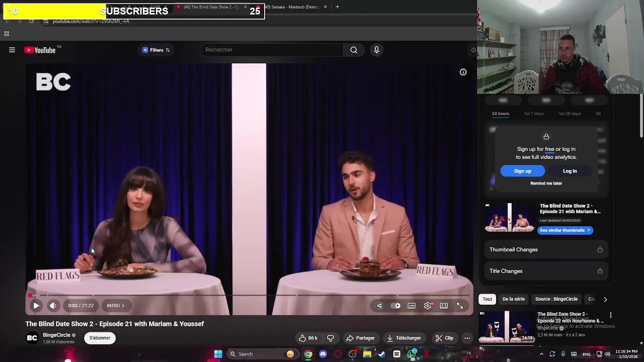Open WhatsApp from the taskbar

click(x=412, y=354)
